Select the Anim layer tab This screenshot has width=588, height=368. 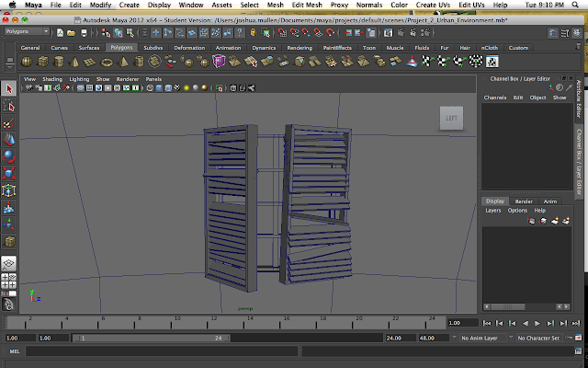coord(549,201)
